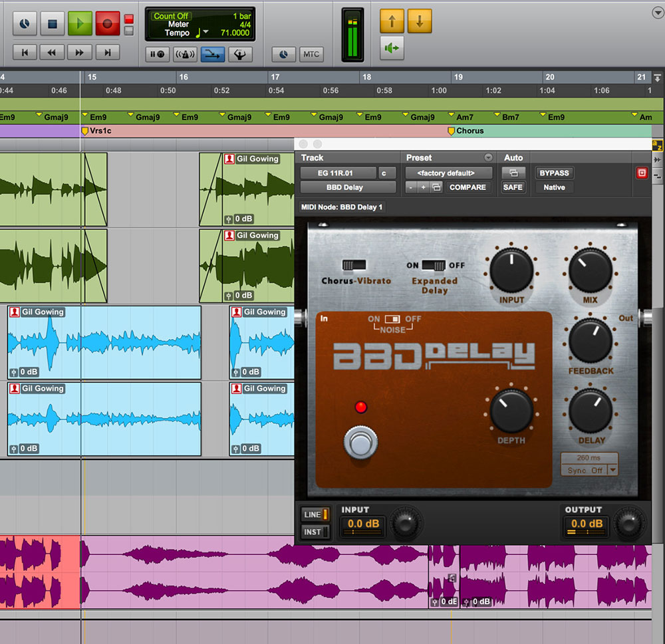
Task: Stop playback with the Stop button
Action: tap(52, 23)
